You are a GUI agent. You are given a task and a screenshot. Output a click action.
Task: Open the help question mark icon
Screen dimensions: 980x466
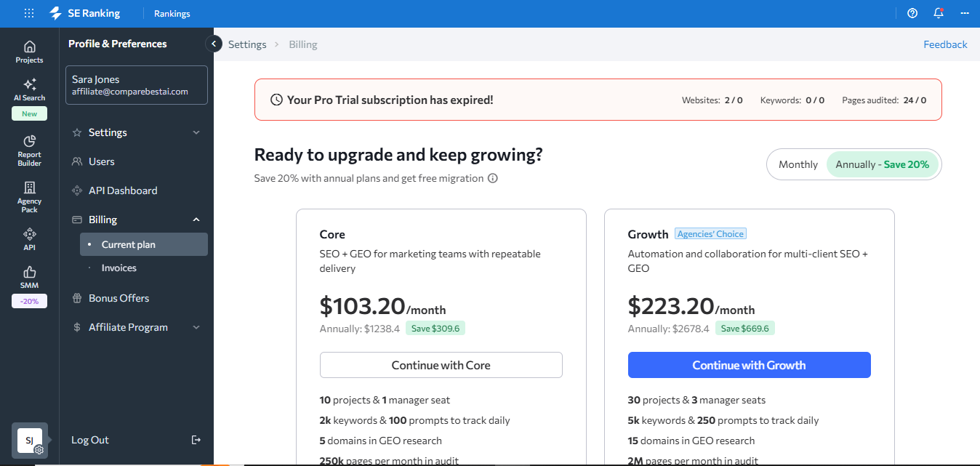(912, 13)
